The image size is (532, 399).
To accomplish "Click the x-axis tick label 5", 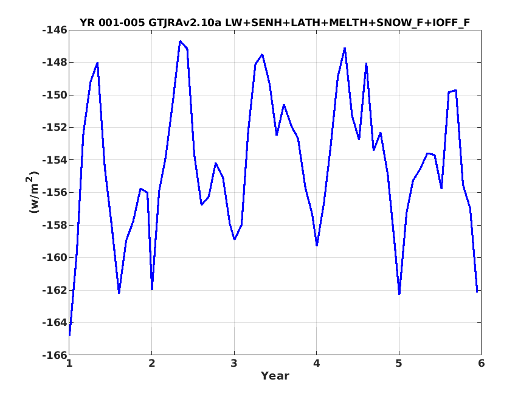I will [399, 363].
